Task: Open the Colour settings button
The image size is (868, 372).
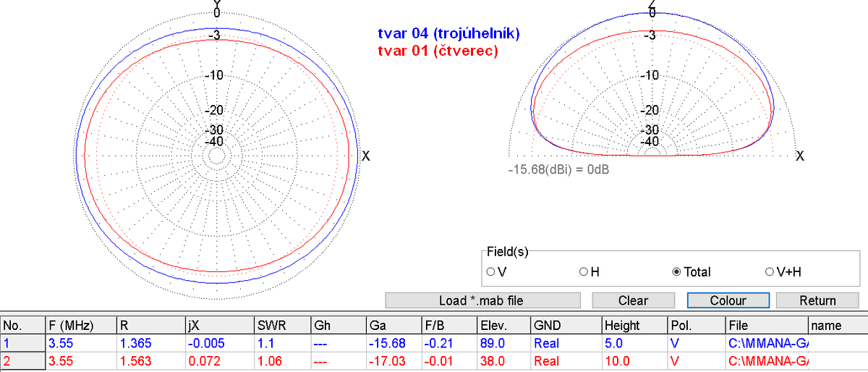Action: coord(728,300)
